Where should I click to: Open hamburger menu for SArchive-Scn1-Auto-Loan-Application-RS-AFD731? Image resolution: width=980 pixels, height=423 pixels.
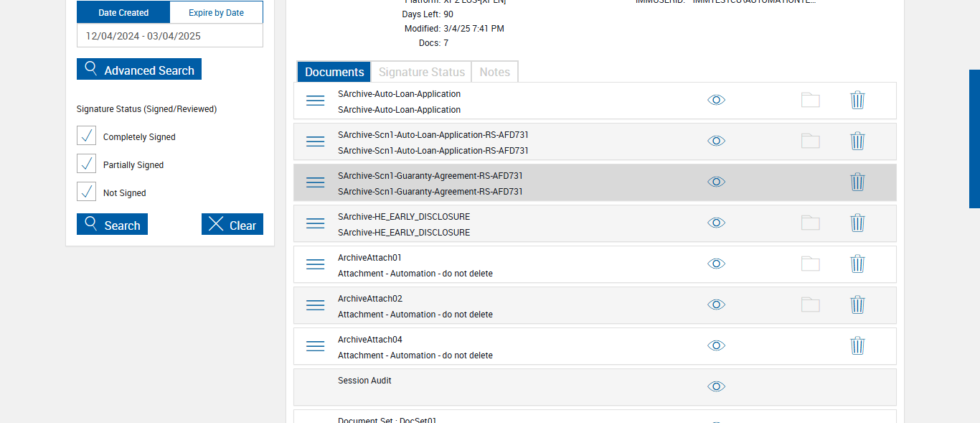(316, 141)
